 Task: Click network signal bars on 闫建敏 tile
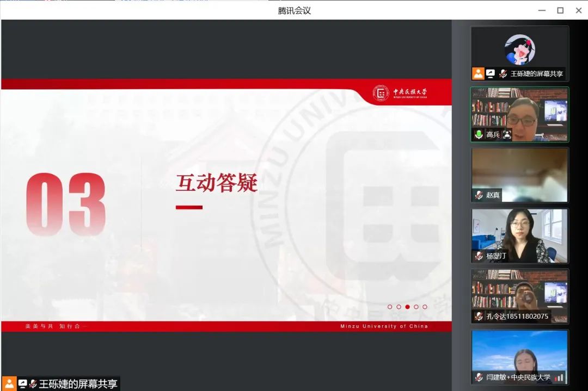pyautogui.click(x=559, y=377)
